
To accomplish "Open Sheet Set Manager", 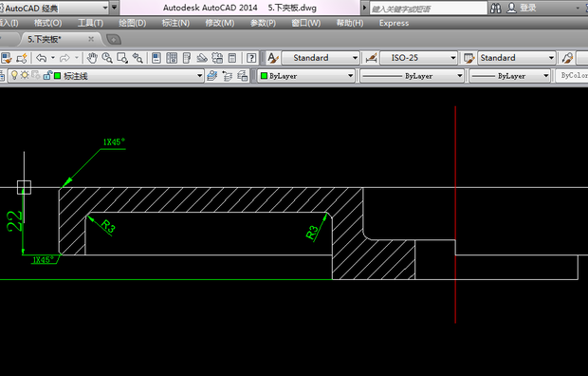I will [202, 58].
